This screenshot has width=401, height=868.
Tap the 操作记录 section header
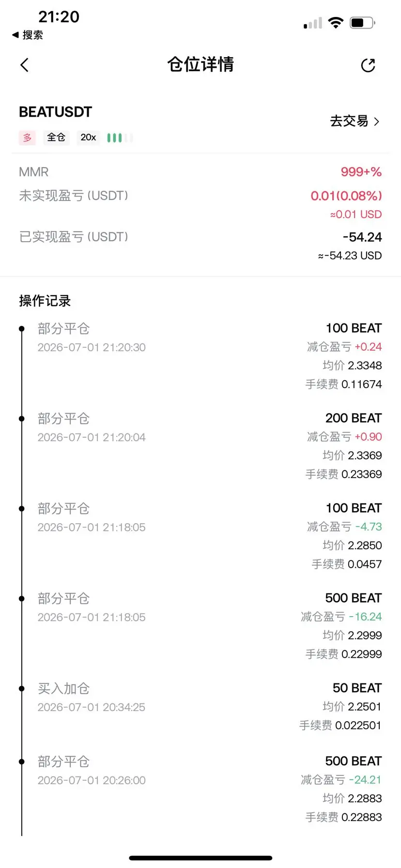click(x=45, y=301)
